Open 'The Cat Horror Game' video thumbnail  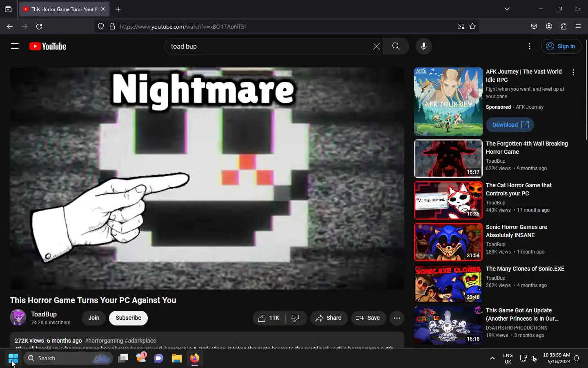[x=448, y=200]
